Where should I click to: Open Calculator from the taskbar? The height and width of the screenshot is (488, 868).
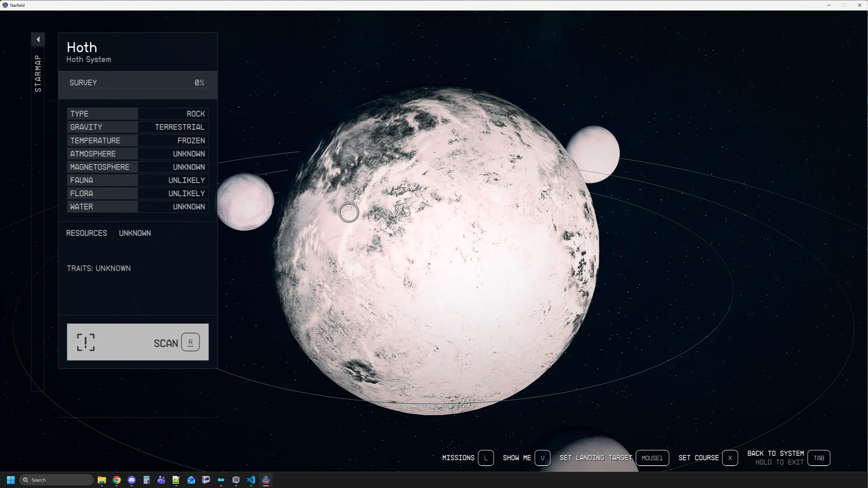(146, 480)
